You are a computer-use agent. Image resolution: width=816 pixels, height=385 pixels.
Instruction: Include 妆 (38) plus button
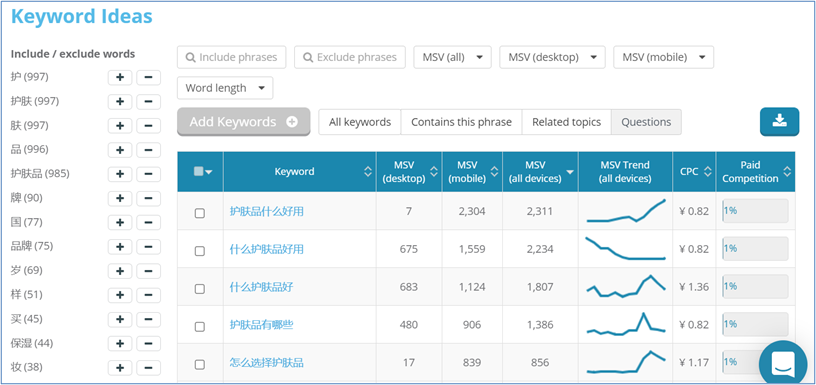click(x=120, y=367)
